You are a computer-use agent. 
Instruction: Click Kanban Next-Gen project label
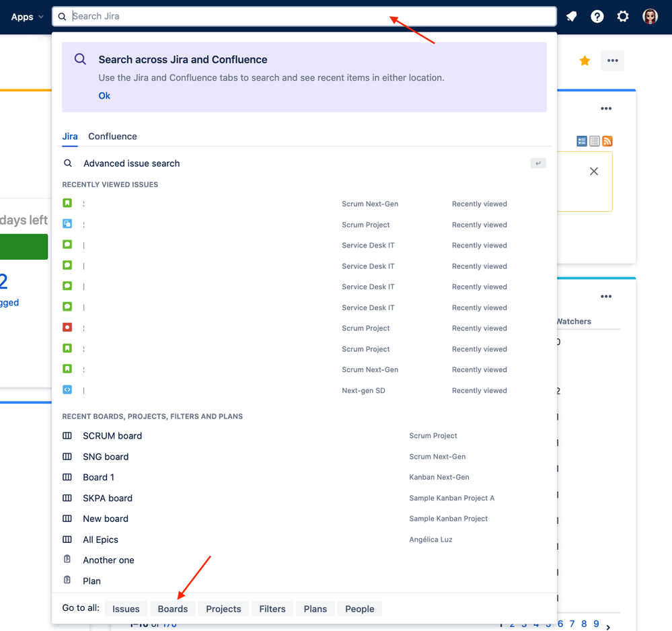click(439, 477)
